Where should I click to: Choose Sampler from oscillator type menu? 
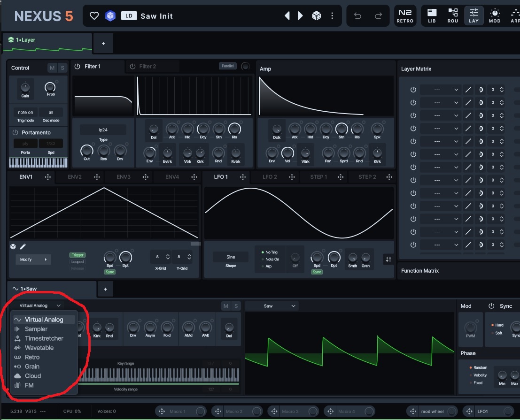(44, 329)
